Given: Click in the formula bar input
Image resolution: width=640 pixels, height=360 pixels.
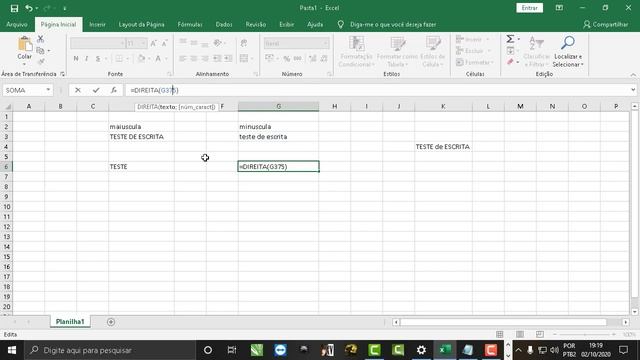Looking at the screenshot, I should 376,90.
